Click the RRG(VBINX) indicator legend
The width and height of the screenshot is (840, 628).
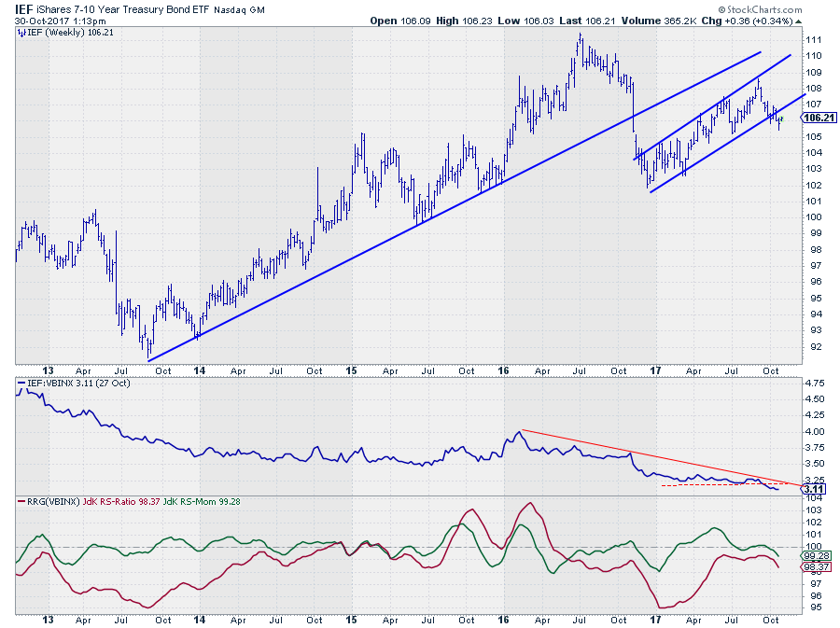(x=53, y=502)
